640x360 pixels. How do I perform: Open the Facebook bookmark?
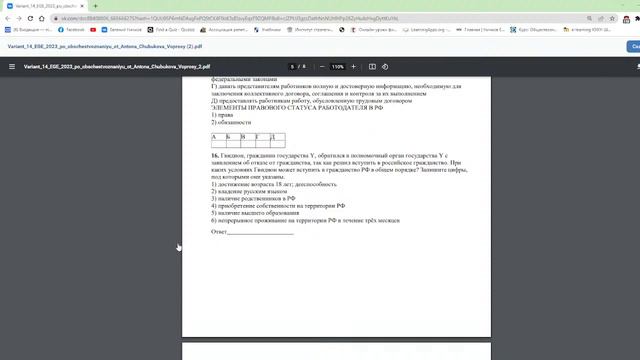point(71,30)
